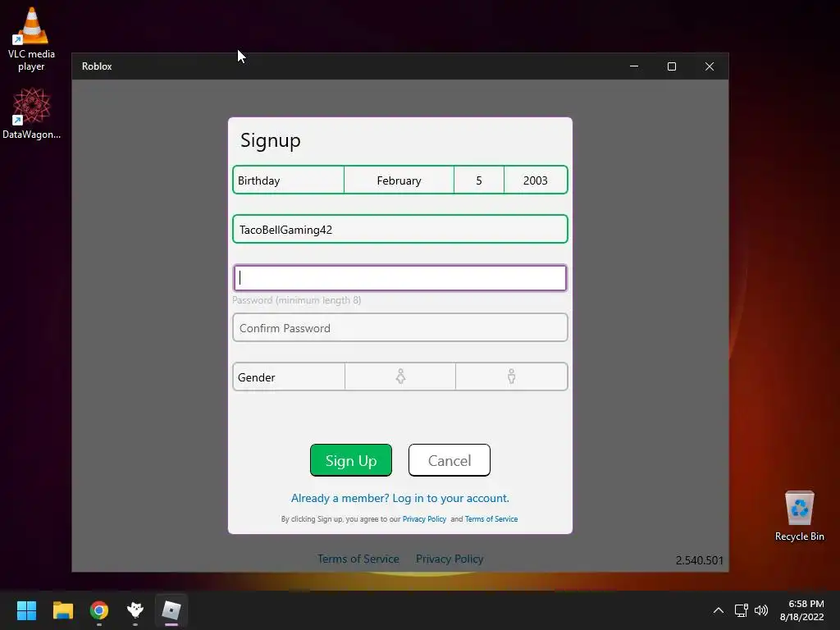Open the network status tray icon
The height and width of the screenshot is (630, 840).
[x=742, y=610]
